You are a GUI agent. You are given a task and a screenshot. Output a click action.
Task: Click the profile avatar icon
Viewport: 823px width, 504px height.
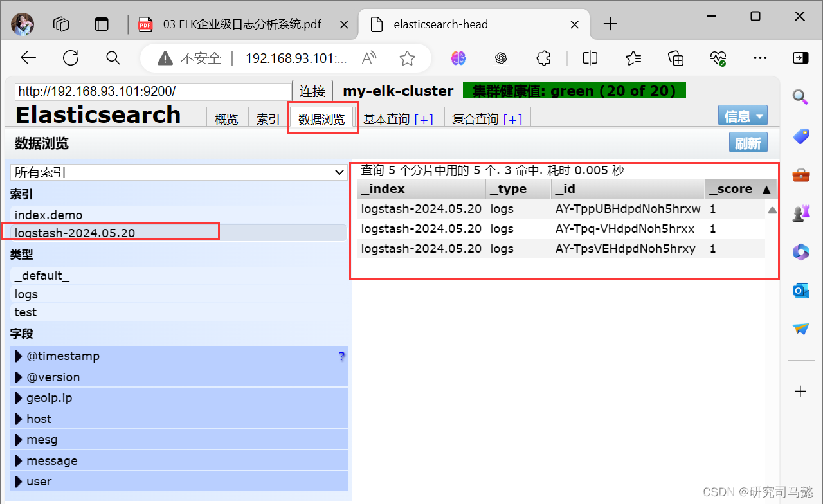23,24
